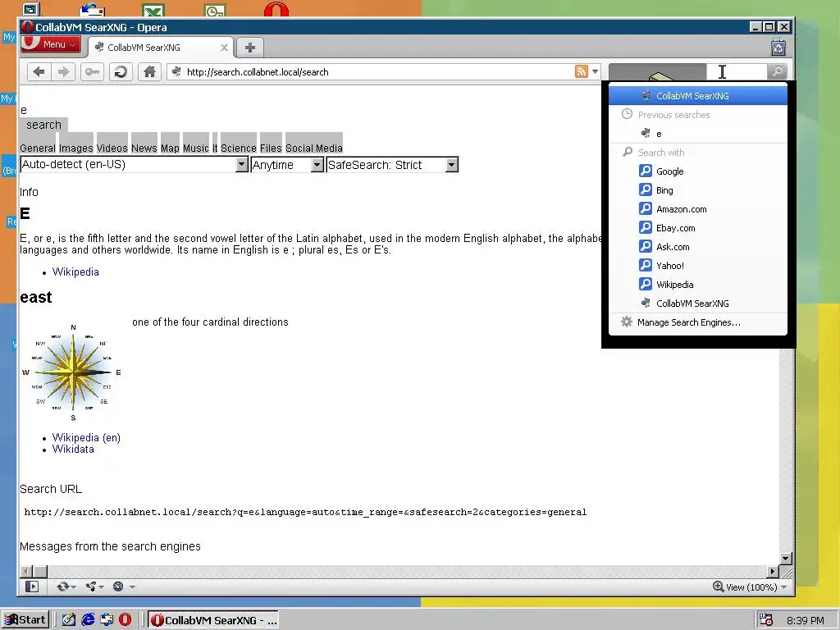Switch to Science category

[x=239, y=148]
